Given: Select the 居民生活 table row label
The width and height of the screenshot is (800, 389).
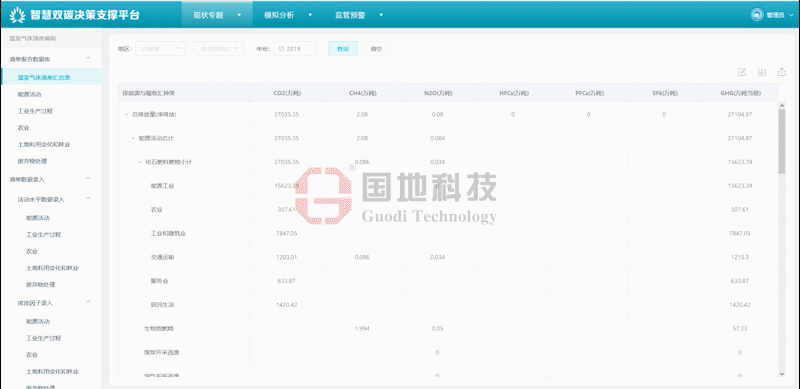Looking at the screenshot, I should click(x=162, y=305).
